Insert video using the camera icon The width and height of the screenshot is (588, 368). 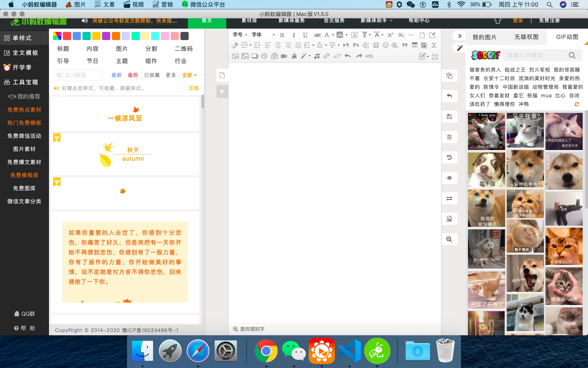pos(284,56)
